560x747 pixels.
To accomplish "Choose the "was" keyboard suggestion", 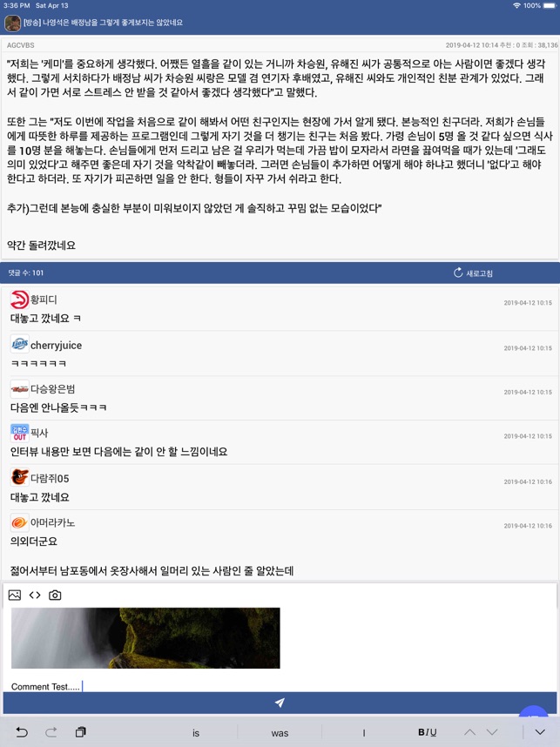I will [x=280, y=733].
